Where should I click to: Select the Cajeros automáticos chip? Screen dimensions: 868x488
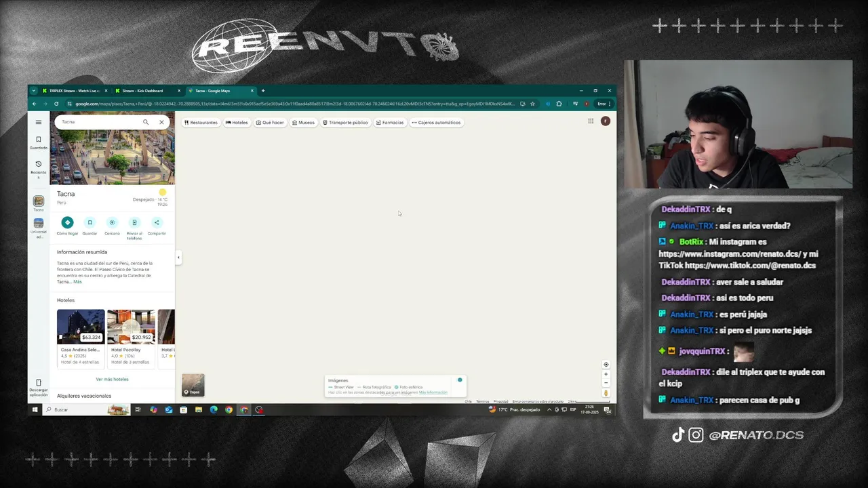[436, 123]
